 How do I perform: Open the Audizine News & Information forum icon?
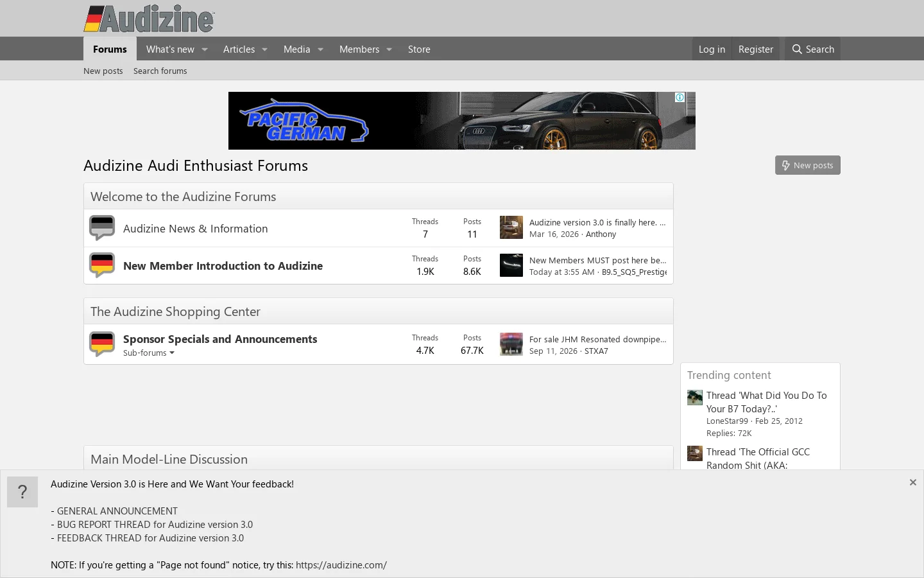(x=102, y=228)
